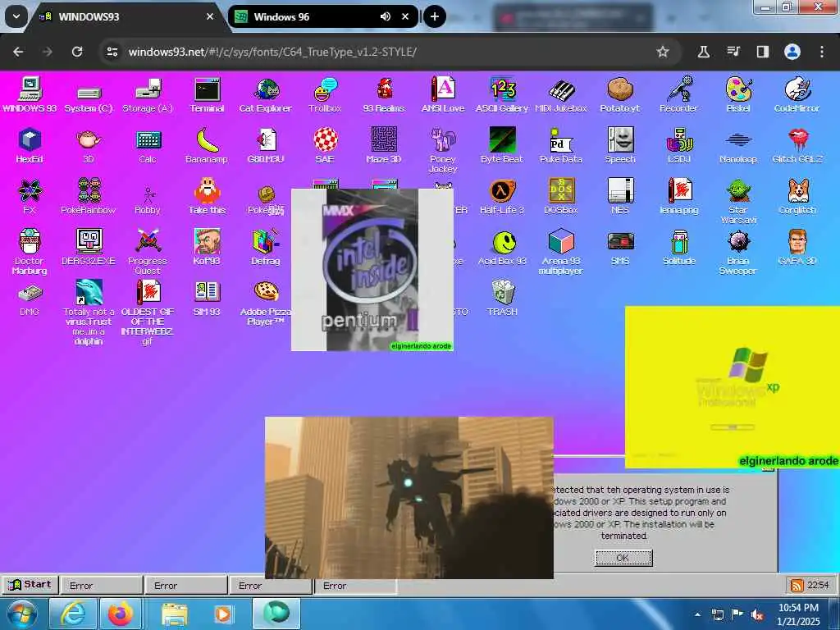Expand the tab search dropdown arrow

16,16
